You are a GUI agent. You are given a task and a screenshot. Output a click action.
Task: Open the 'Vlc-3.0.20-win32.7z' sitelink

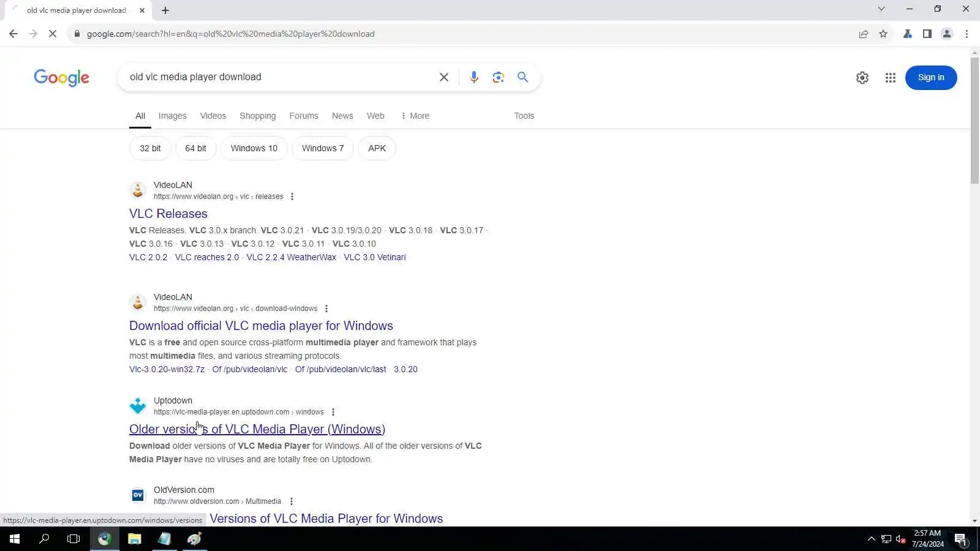(167, 369)
